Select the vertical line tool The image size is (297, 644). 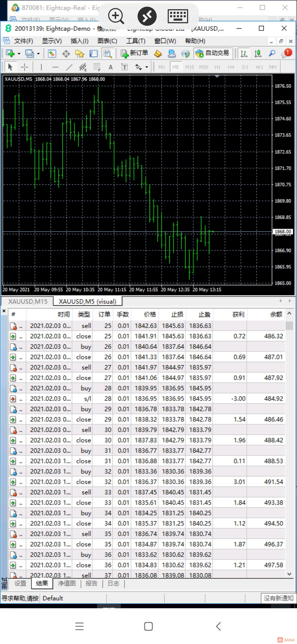click(x=41, y=67)
